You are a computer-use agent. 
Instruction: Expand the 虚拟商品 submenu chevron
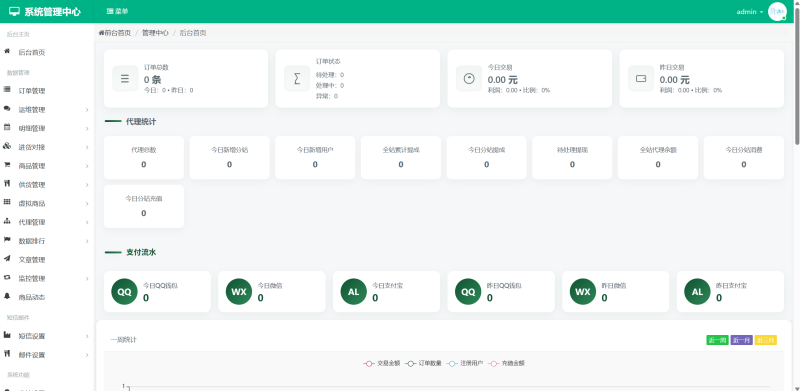tap(87, 204)
